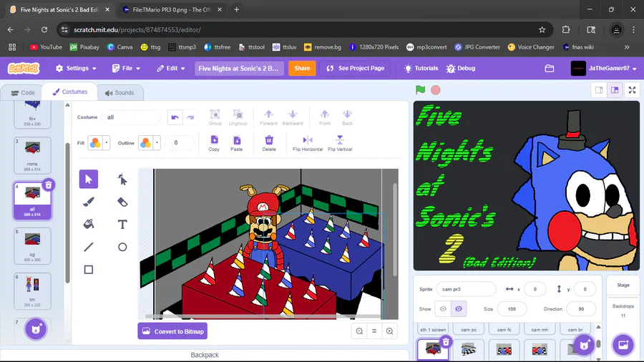This screenshot has height=362, width=644.
Task: Open a new browser tab
Action: pos(237,10)
